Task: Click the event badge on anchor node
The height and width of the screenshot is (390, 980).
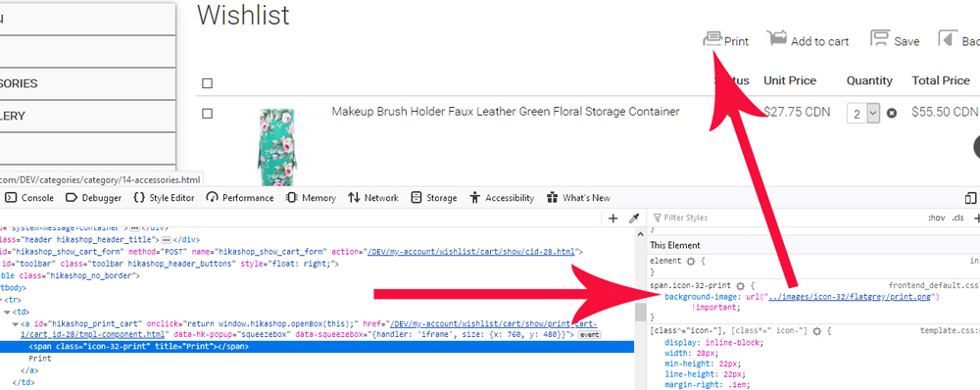Action: pyautogui.click(x=589, y=335)
